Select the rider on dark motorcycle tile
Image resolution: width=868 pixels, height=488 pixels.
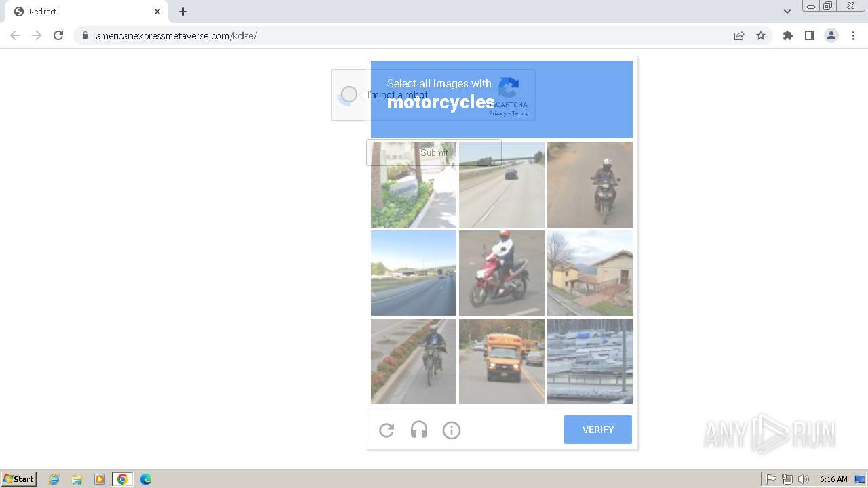click(590, 185)
